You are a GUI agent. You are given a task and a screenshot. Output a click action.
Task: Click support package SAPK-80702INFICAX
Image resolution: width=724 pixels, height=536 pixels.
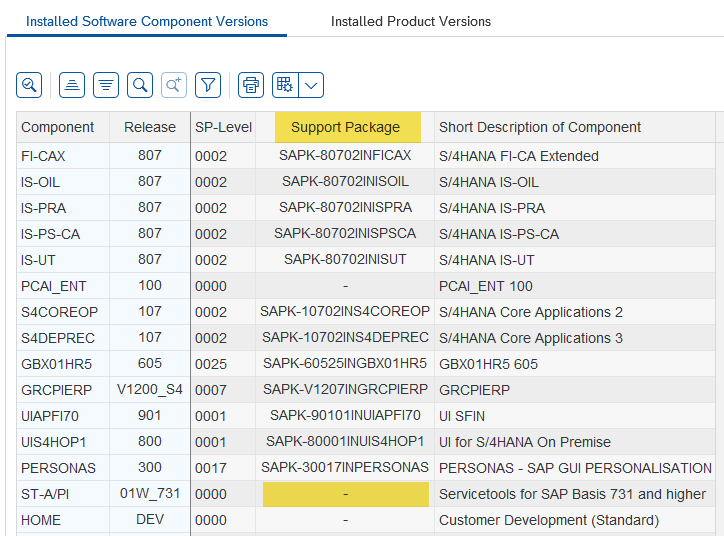coord(345,155)
